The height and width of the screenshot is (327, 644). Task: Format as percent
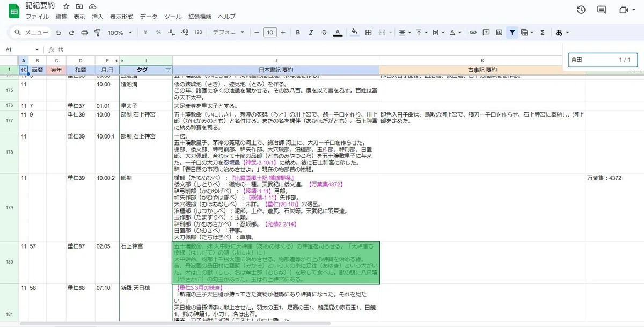pos(158,33)
